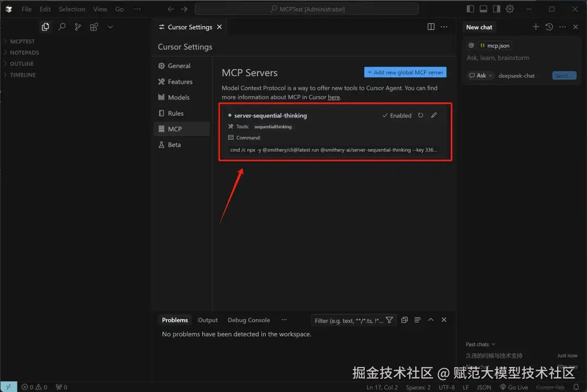Toggle the right AI pane layout icon
This screenshot has height=392, width=587.
click(x=496, y=9)
